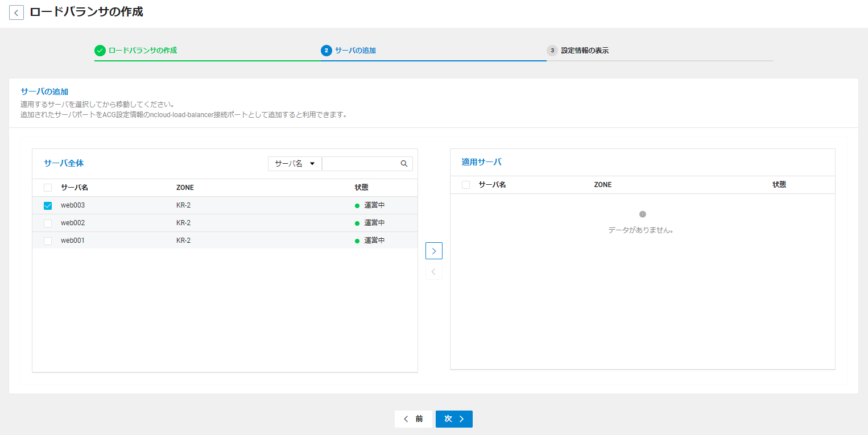The width and height of the screenshot is (868, 435).
Task: Click KR-2 zone in web002 row
Action: 183,223
